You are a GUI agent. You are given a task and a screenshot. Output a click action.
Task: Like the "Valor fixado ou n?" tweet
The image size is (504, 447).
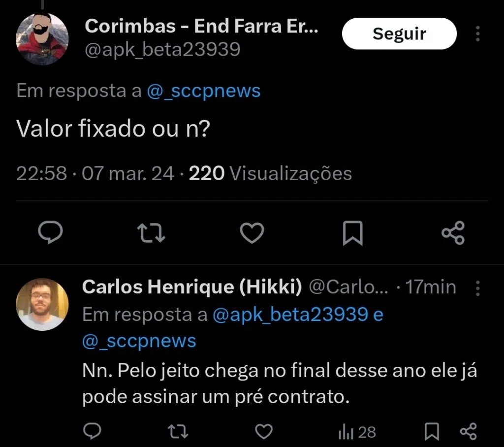point(252,233)
